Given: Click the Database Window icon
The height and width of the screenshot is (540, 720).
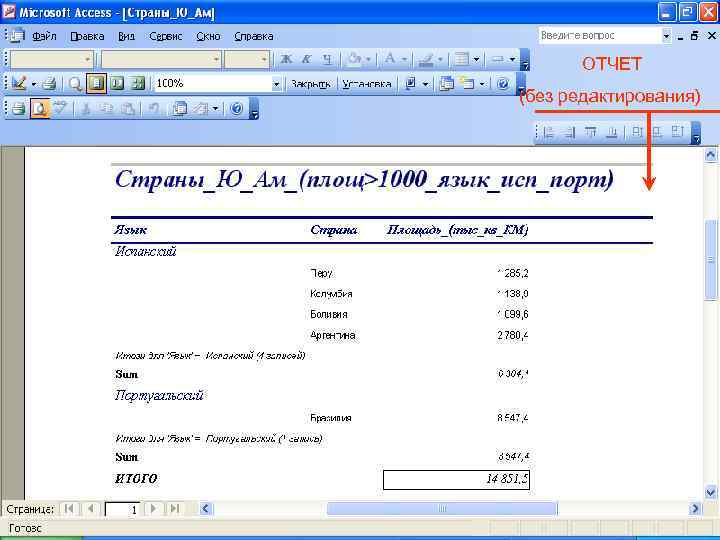Looking at the screenshot, I should [446, 84].
